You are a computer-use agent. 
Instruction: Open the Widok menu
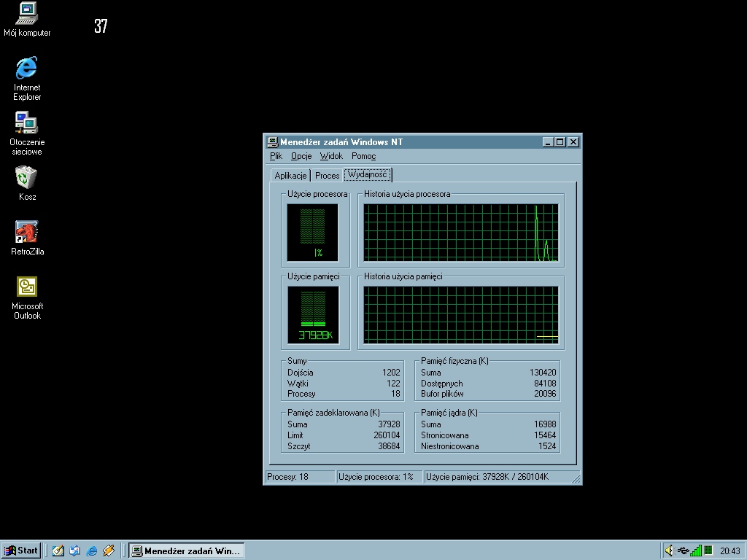coord(331,156)
